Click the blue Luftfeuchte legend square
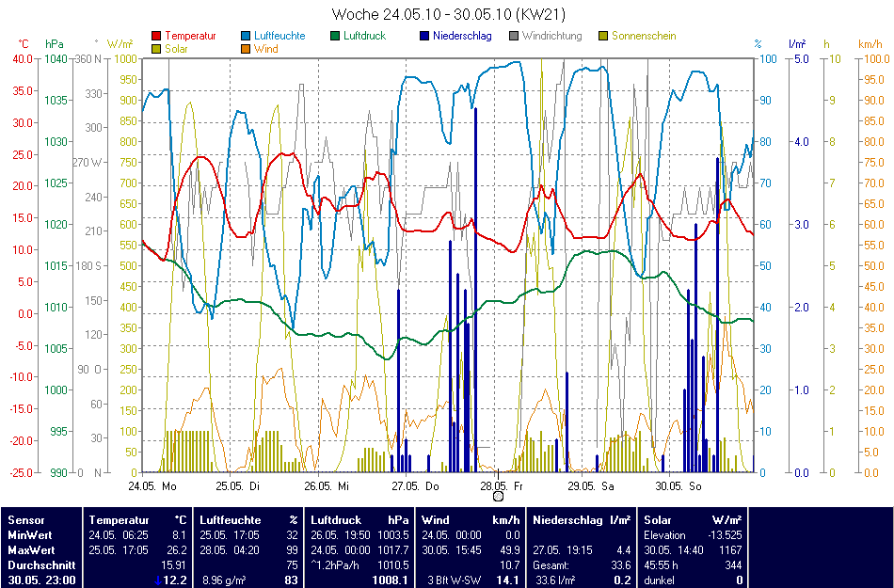The image size is (894, 588). (247, 36)
